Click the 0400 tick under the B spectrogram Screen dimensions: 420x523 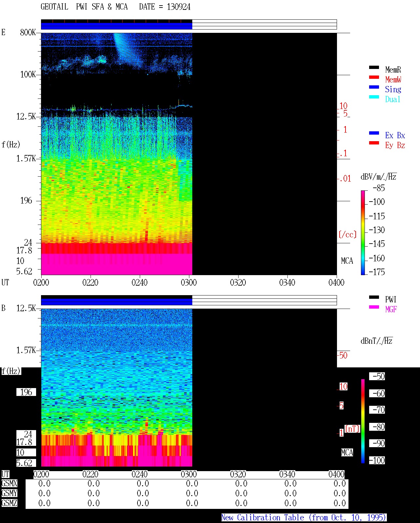click(336, 474)
